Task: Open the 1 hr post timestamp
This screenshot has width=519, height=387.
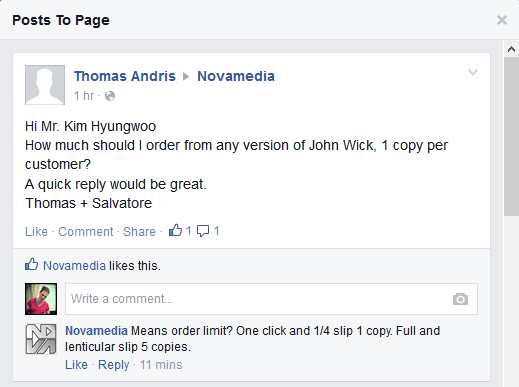Action: (x=84, y=96)
